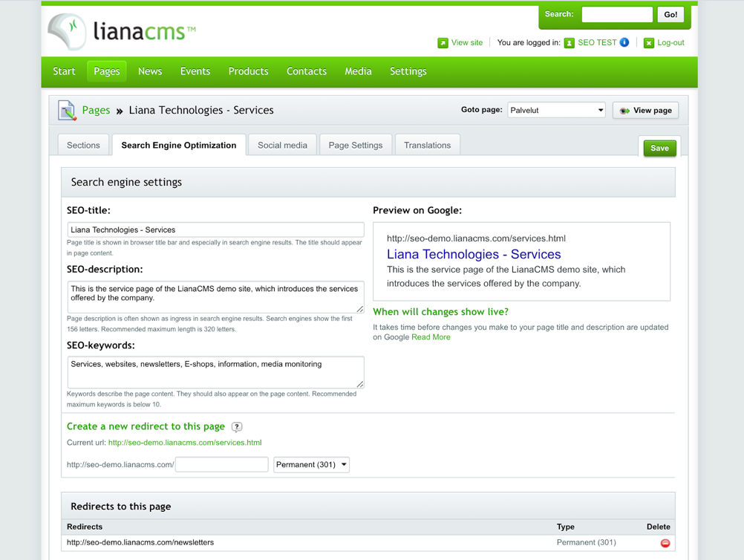The image size is (744, 560).
Task: Click the View site arrow icon
Action: [443, 43]
